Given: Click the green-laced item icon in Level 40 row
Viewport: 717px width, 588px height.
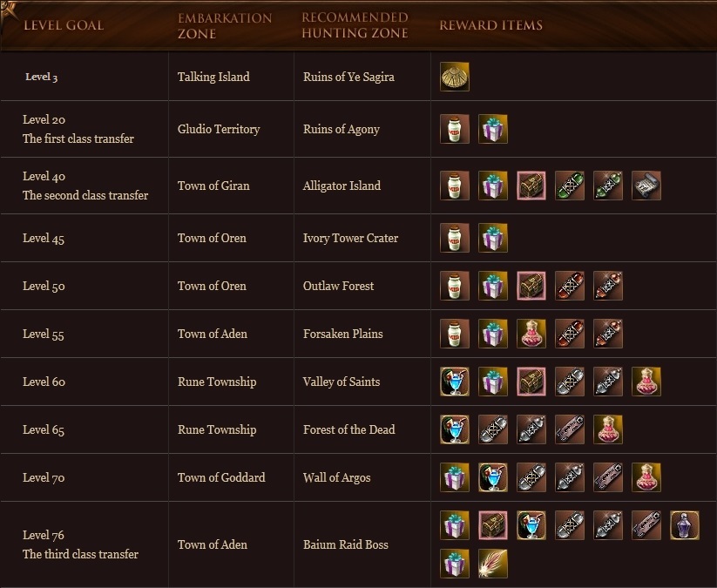Looking at the screenshot, I should coord(570,186).
